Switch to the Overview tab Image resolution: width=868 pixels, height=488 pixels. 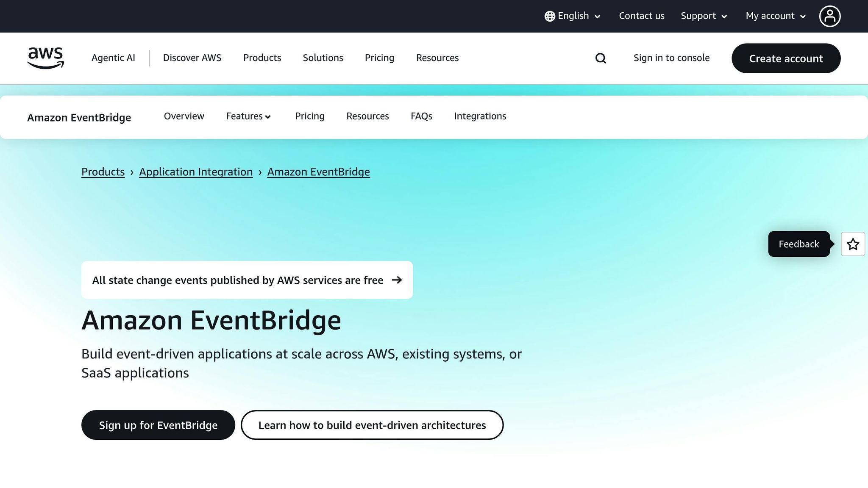184,116
